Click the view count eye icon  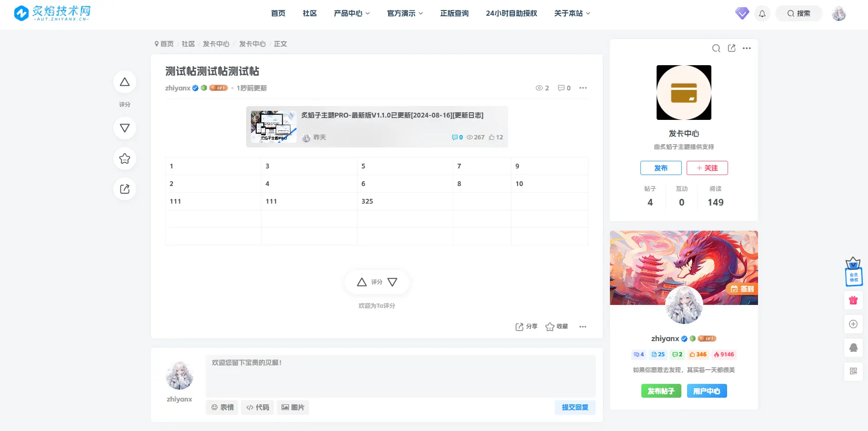coord(539,88)
